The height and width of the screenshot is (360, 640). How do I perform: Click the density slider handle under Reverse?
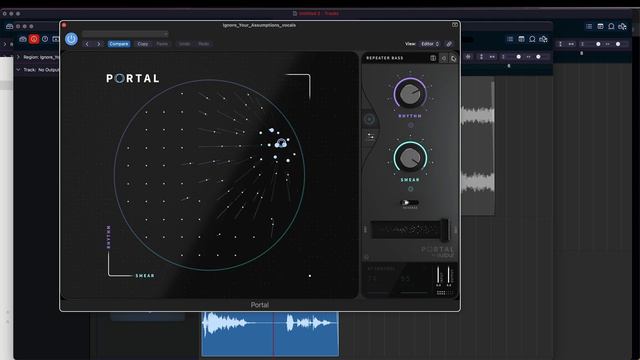(444, 230)
